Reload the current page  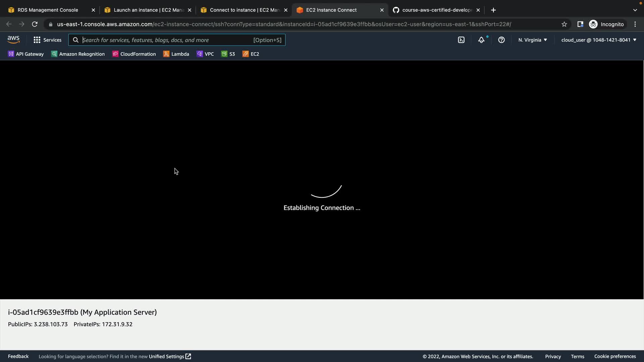(35, 24)
